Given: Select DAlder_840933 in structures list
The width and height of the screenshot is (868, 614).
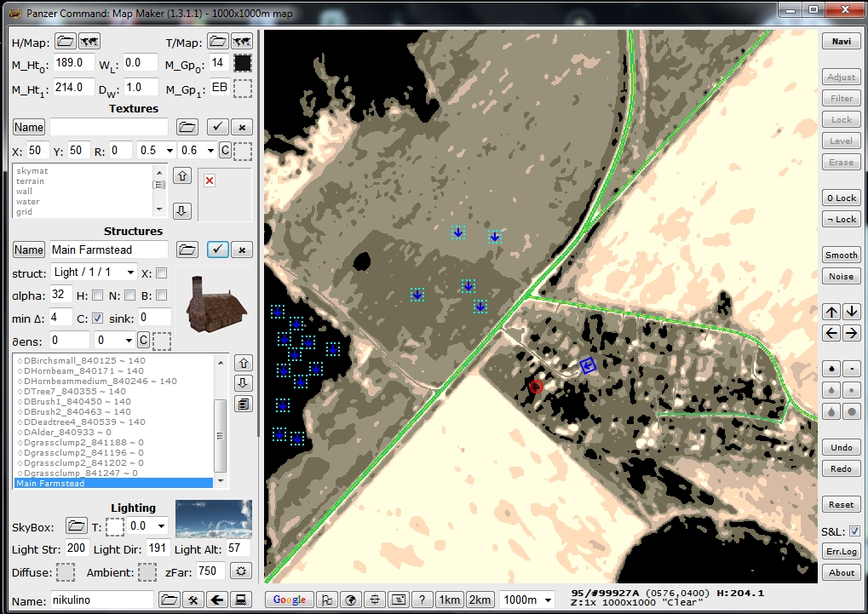Looking at the screenshot, I should coord(64,432).
